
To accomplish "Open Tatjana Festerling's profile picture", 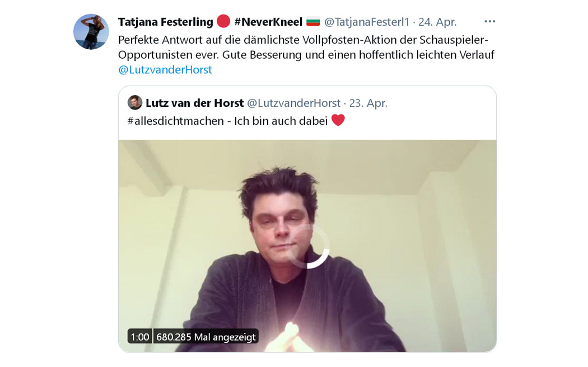I will 91,32.
